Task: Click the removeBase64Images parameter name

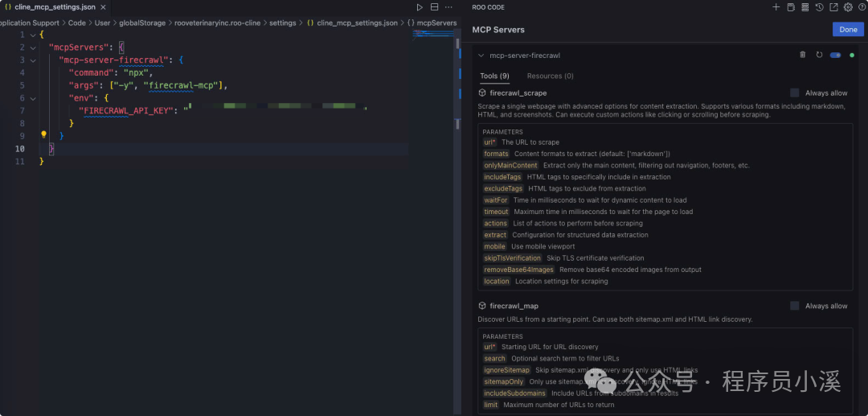Action: pyautogui.click(x=518, y=270)
